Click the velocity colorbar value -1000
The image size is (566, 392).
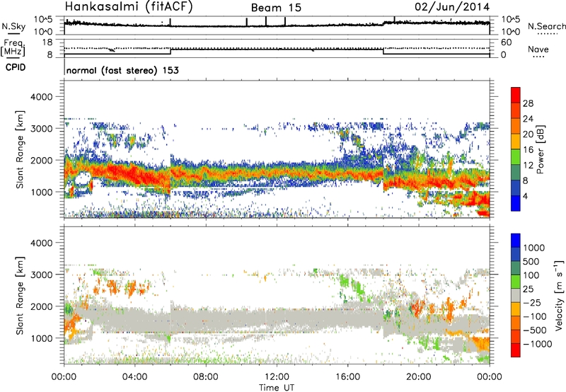point(537,344)
